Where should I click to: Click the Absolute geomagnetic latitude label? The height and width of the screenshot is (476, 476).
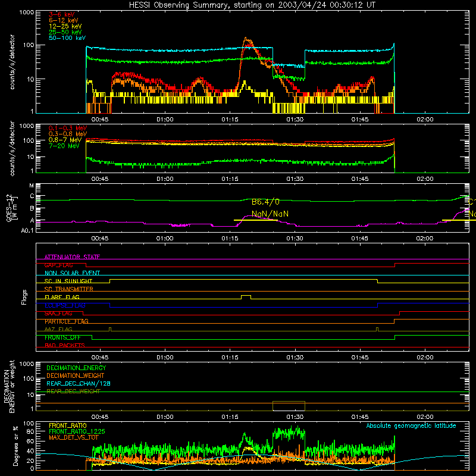tap(411, 425)
